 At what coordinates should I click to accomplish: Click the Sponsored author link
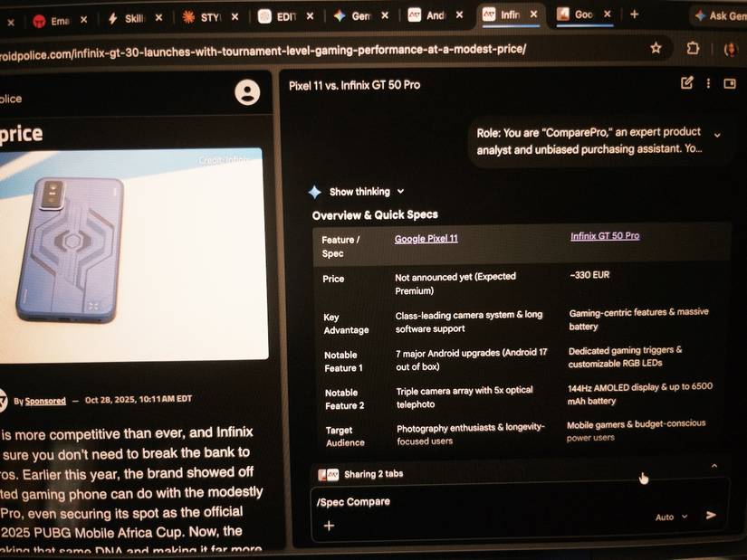click(45, 401)
